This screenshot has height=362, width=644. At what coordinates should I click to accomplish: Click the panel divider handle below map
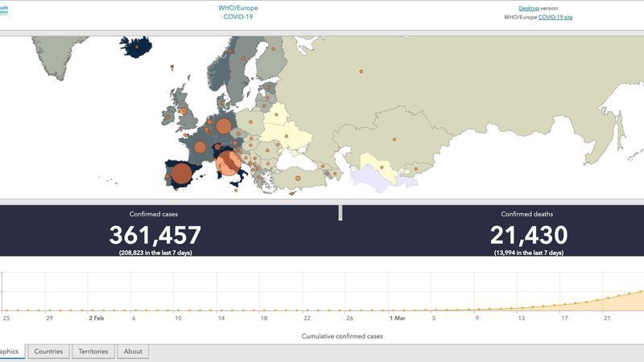tap(341, 212)
